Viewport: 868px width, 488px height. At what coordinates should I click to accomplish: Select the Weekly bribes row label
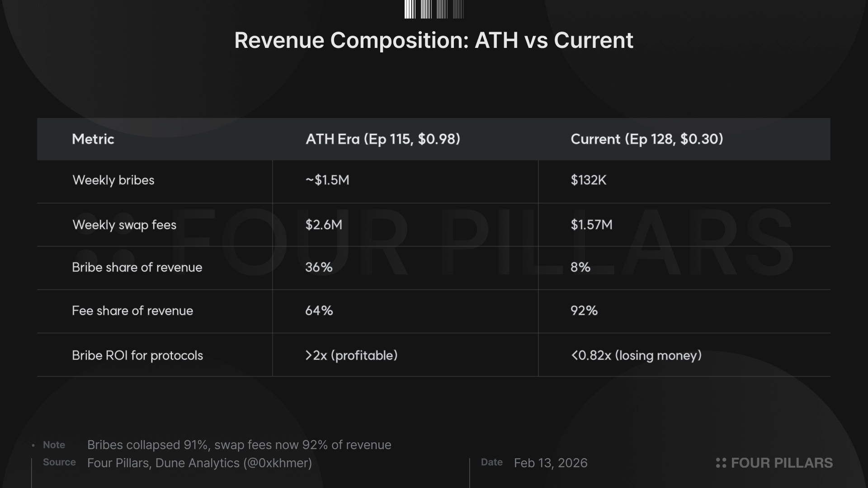tap(113, 180)
